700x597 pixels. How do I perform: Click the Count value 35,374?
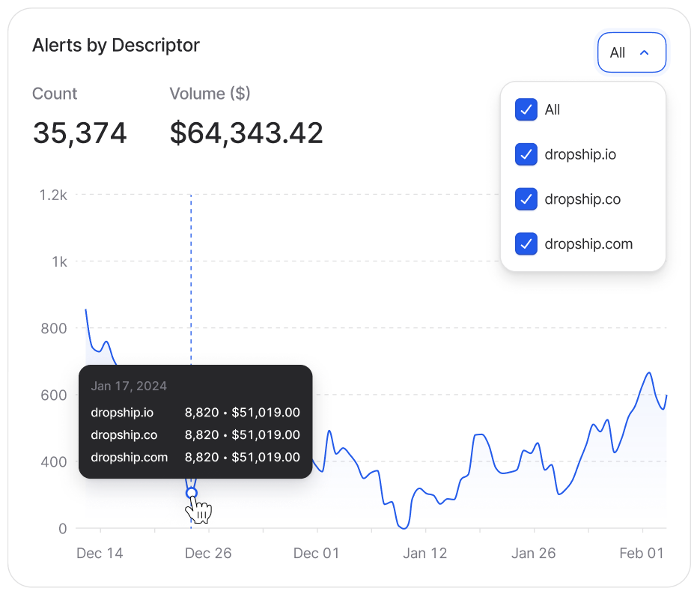(79, 133)
